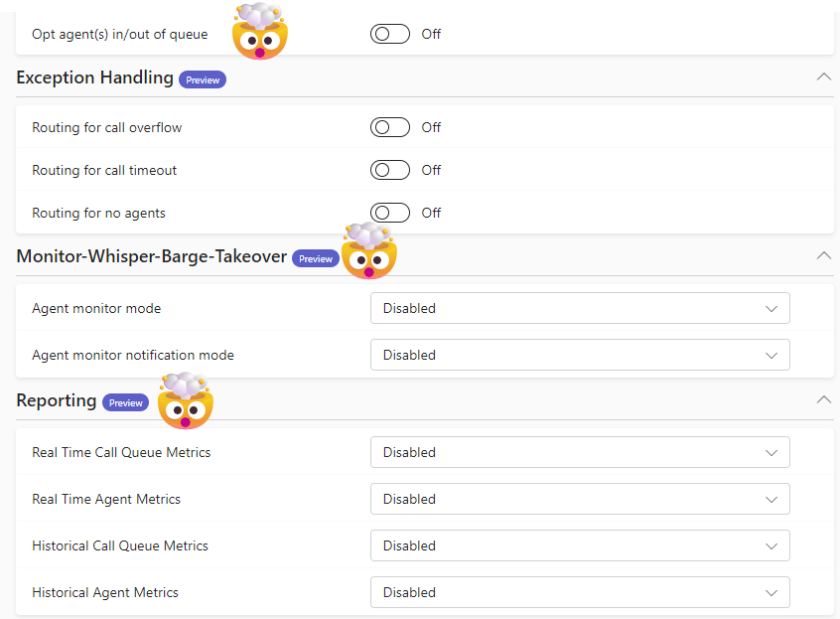Turn on Routing for call timeout
840x619 pixels.
click(390, 171)
